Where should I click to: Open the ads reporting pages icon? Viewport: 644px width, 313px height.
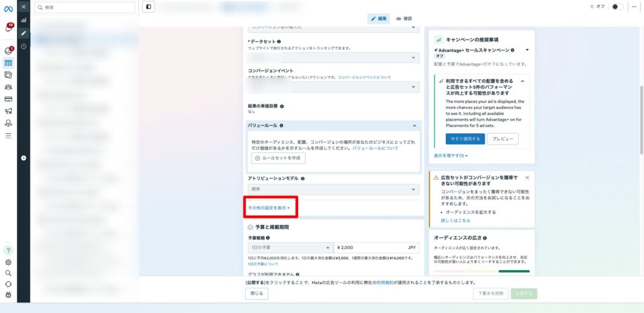click(8, 75)
